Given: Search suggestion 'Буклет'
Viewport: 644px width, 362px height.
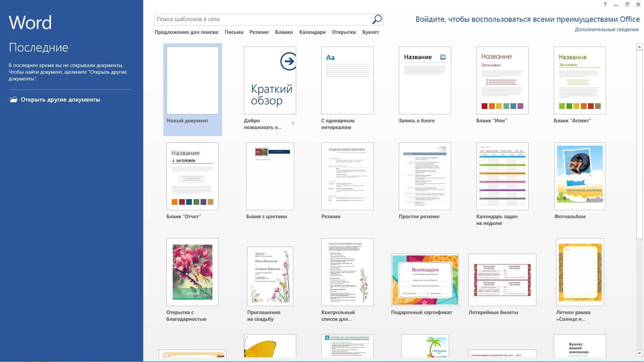Looking at the screenshot, I should pos(371,32).
